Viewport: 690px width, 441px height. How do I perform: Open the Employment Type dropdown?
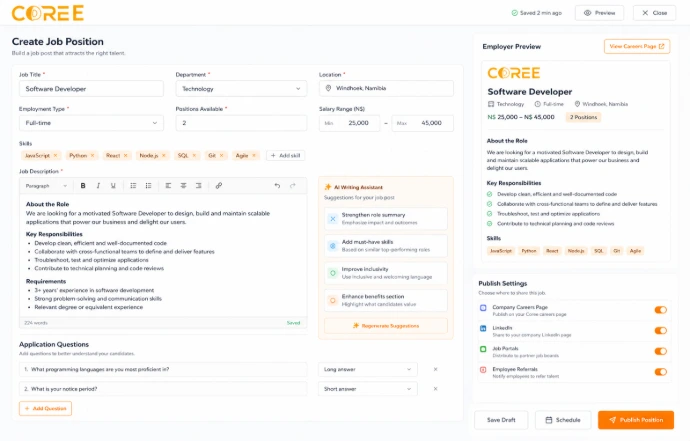pos(92,123)
